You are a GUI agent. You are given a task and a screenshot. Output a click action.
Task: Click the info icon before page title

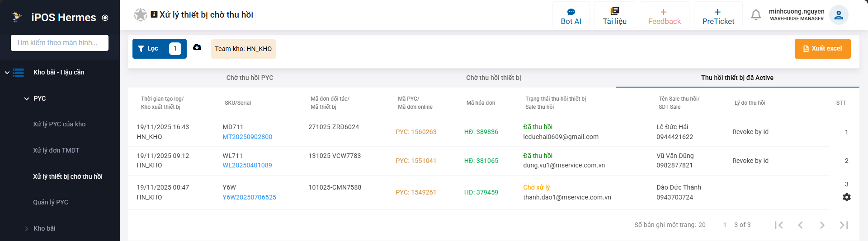click(x=154, y=14)
